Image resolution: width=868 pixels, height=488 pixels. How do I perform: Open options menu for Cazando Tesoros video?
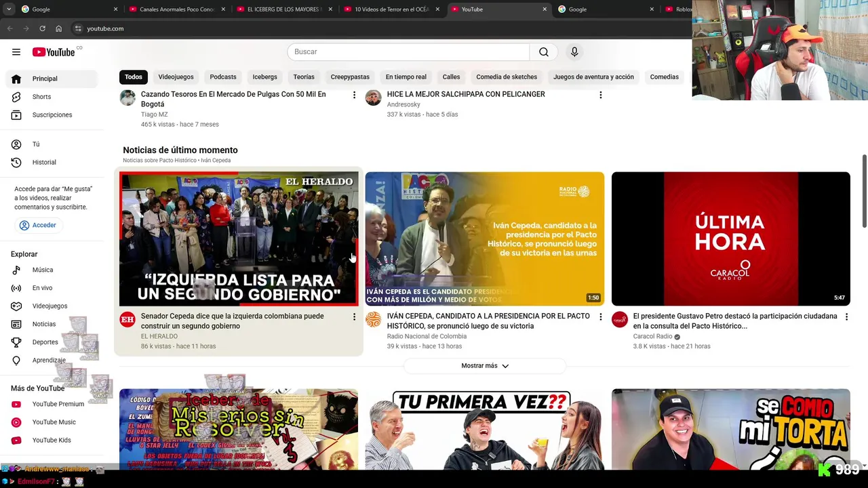tap(354, 95)
